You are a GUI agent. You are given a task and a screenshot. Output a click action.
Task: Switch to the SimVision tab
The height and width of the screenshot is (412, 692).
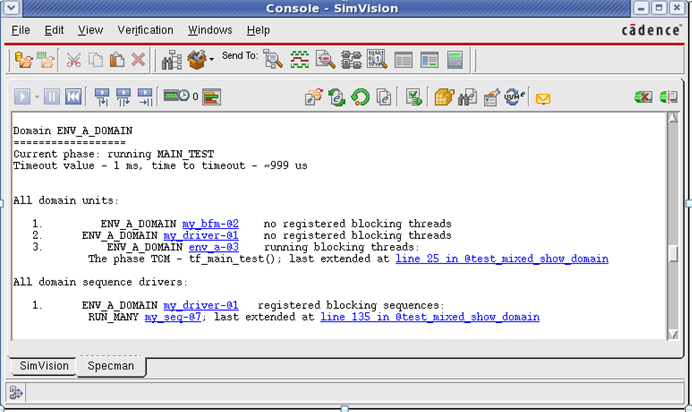44,366
